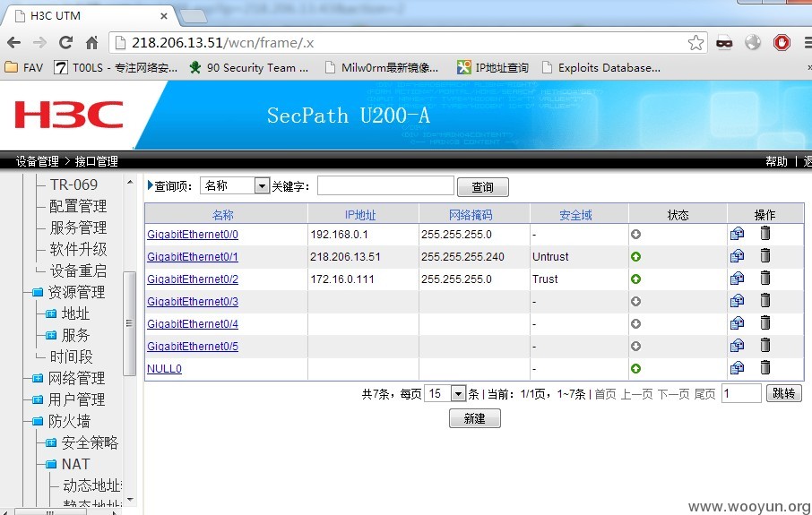Expand the 地址 tree node

pyautogui.click(x=51, y=313)
